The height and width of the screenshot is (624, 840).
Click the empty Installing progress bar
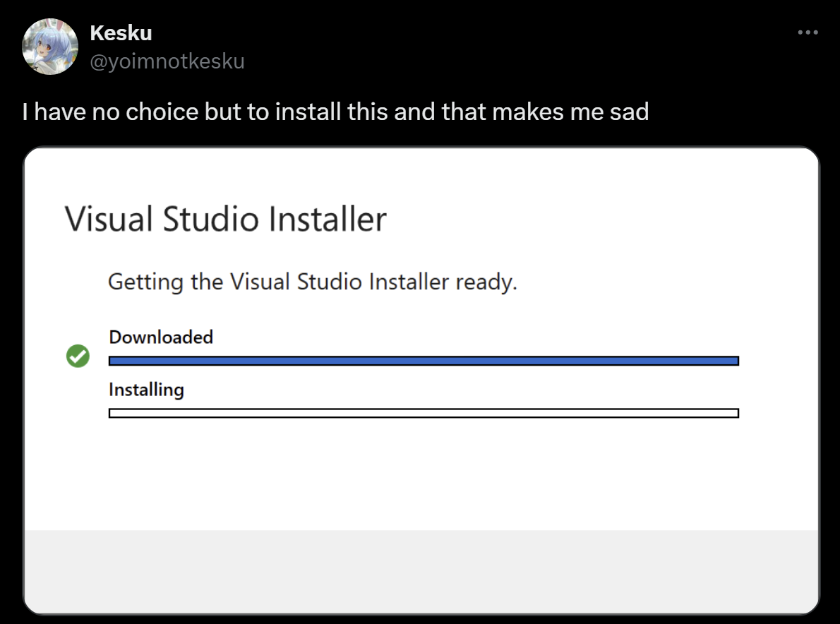[424, 413]
